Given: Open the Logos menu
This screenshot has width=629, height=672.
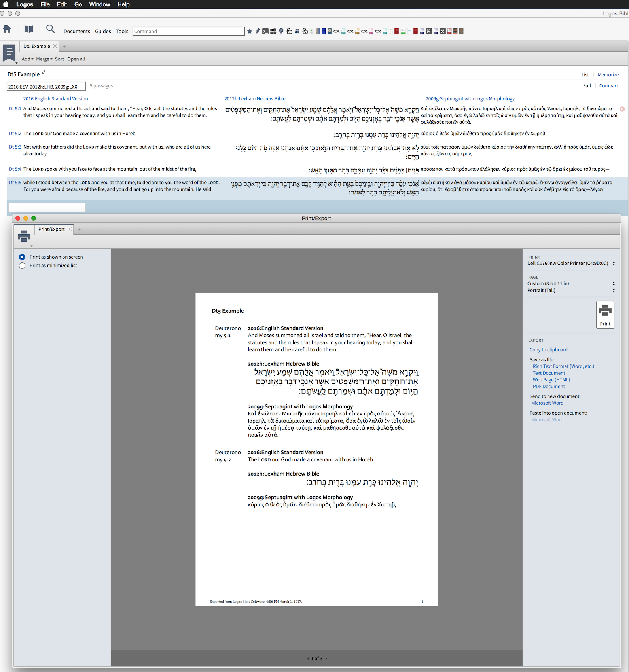Looking at the screenshot, I should click(x=25, y=4).
